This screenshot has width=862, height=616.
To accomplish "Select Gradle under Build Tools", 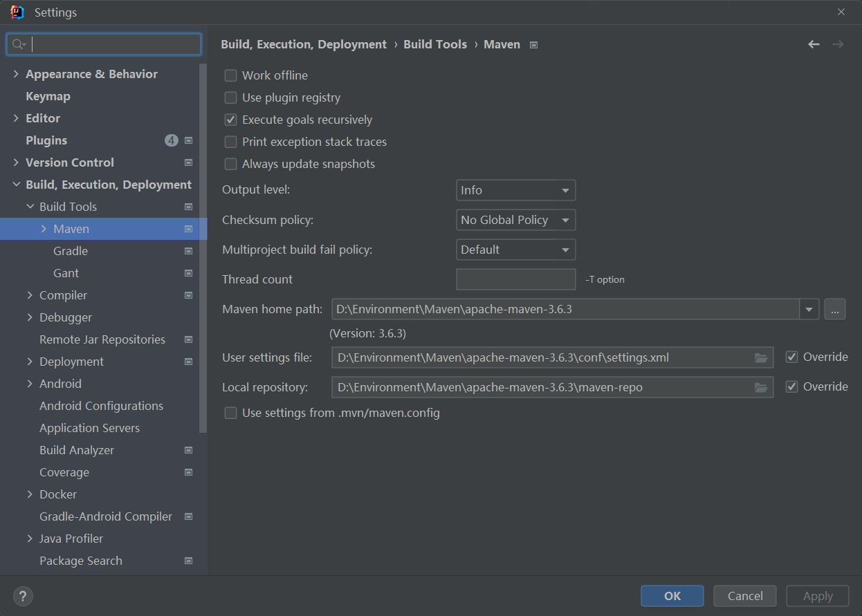I will point(71,251).
